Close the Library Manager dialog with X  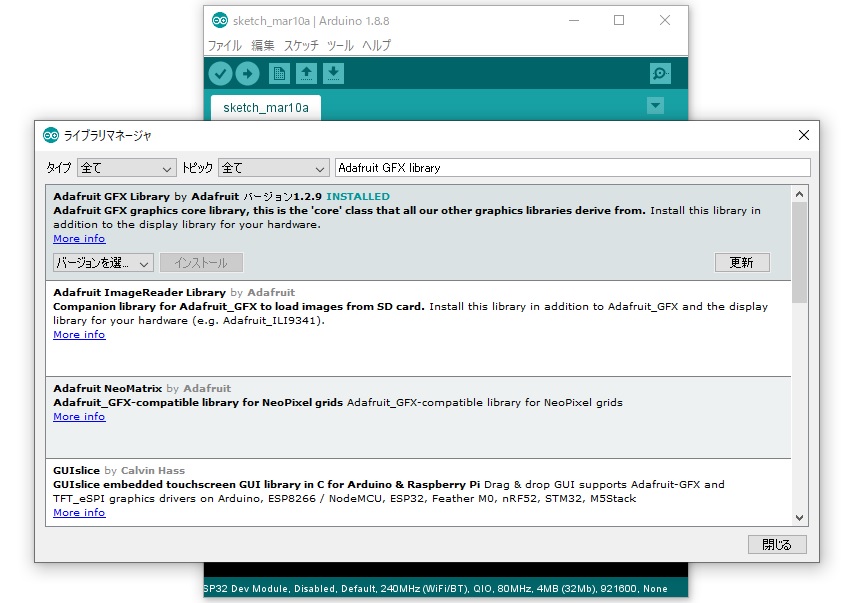coord(803,135)
